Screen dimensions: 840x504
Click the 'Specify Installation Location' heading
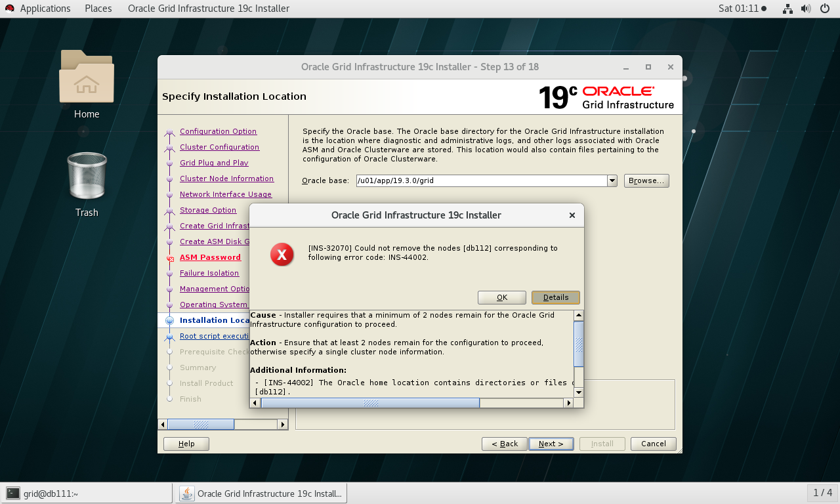(234, 96)
